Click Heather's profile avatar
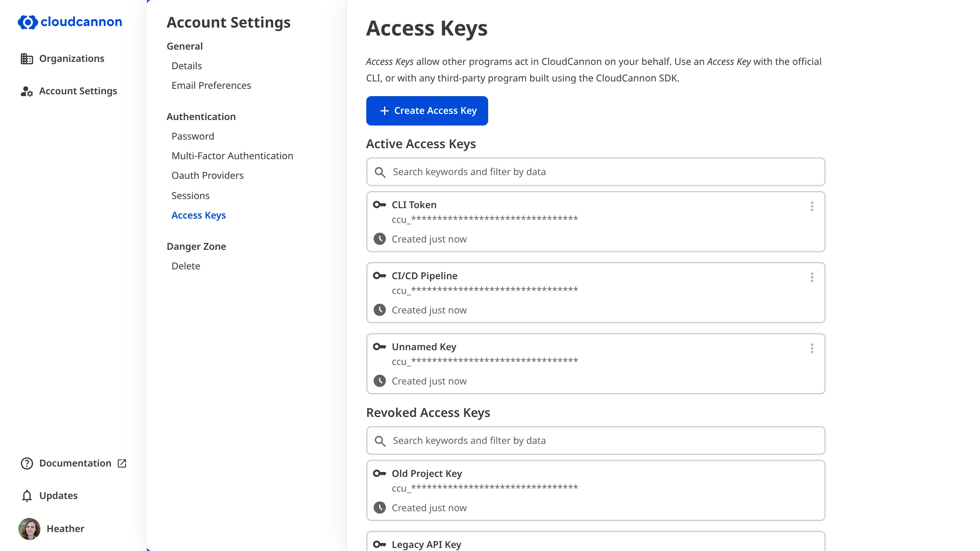This screenshot has height=551, width=980. click(29, 529)
